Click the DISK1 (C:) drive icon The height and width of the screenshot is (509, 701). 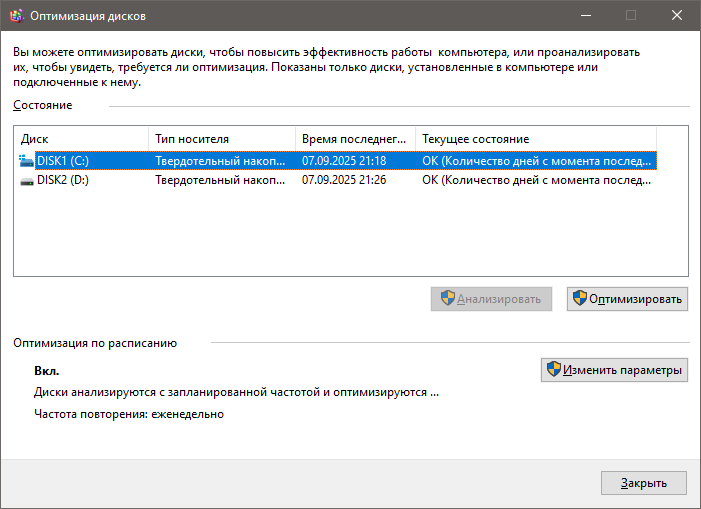pos(26,160)
